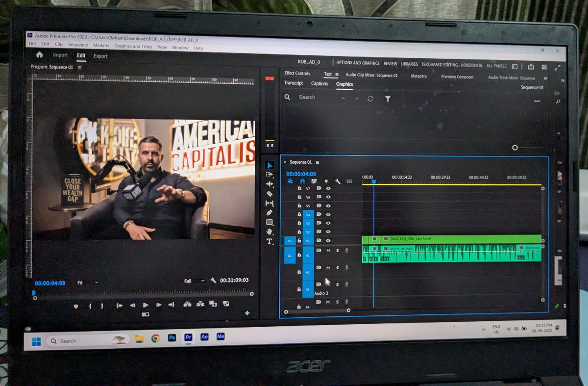Select the Slip tool

point(269,203)
